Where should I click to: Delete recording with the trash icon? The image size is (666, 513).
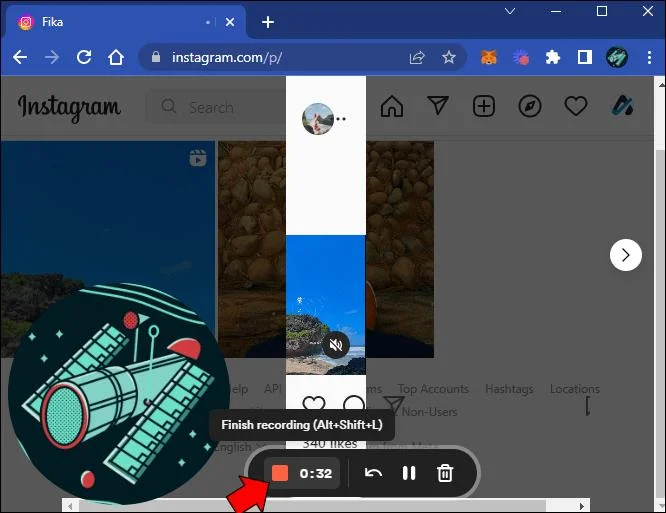[x=445, y=473]
